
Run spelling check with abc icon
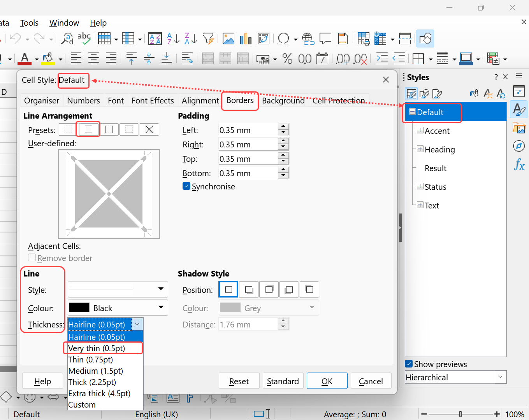click(x=84, y=38)
